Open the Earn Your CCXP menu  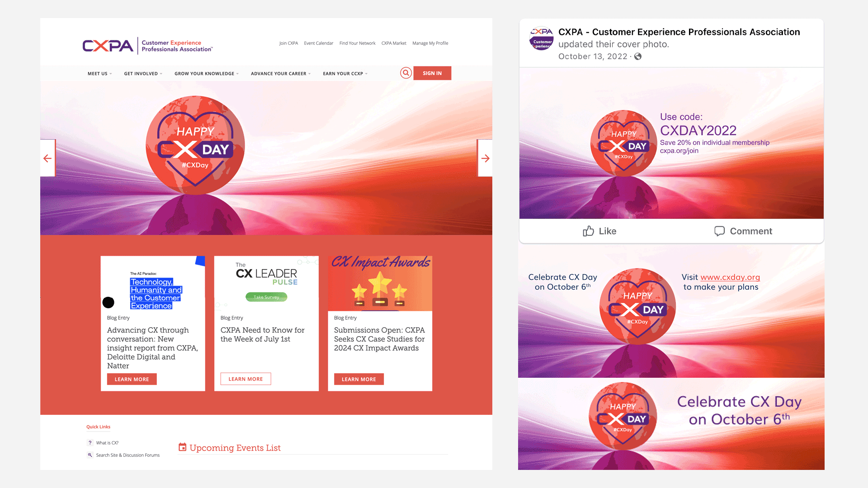345,74
